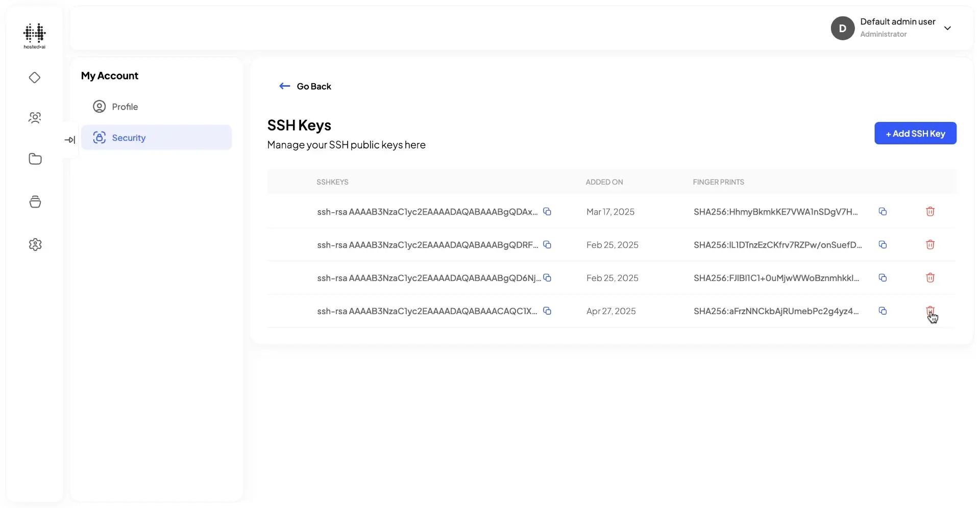980x508 pixels.
Task: Delete the second SSH key from Feb 25
Action: [x=930, y=277]
